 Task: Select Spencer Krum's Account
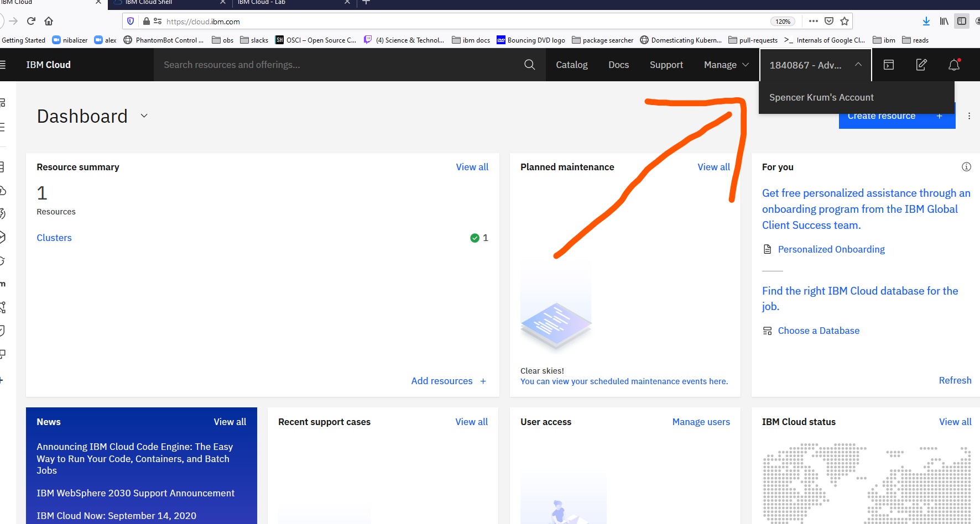coord(857,97)
